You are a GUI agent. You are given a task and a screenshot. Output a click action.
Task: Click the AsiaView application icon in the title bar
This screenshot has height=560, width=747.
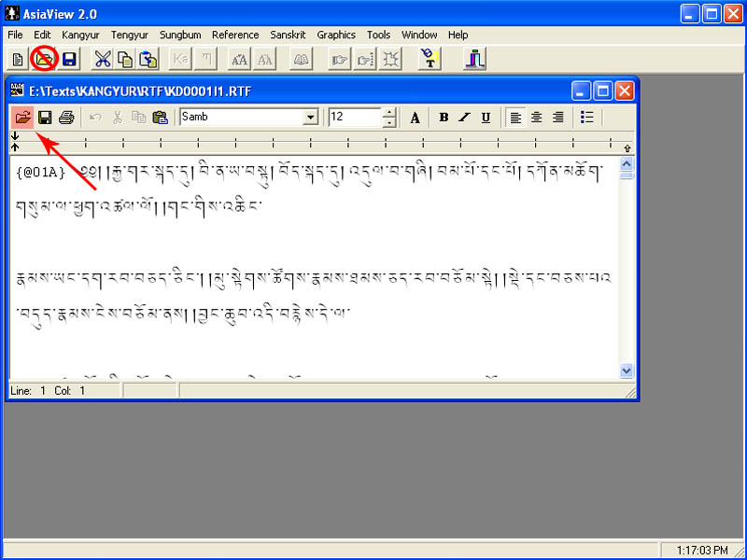pos(12,13)
